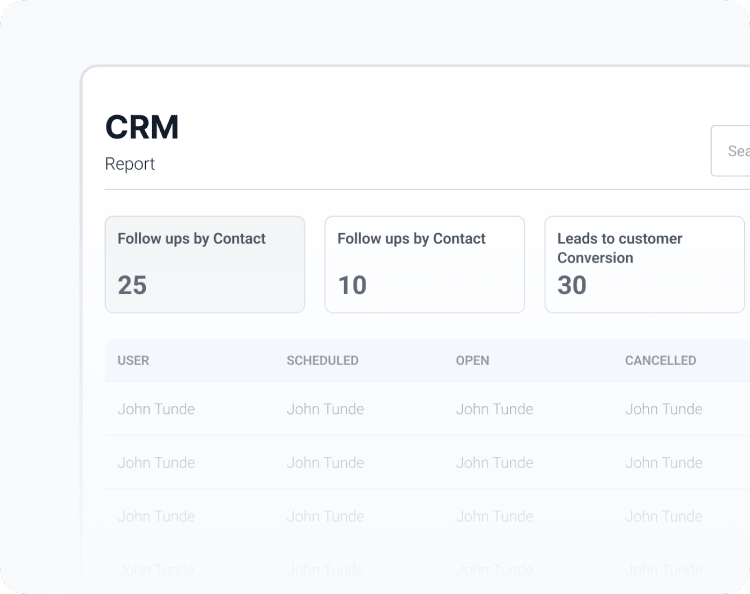Select first row cell under SCHEDULED
Viewport: 750px width, 594px height.
point(325,409)
